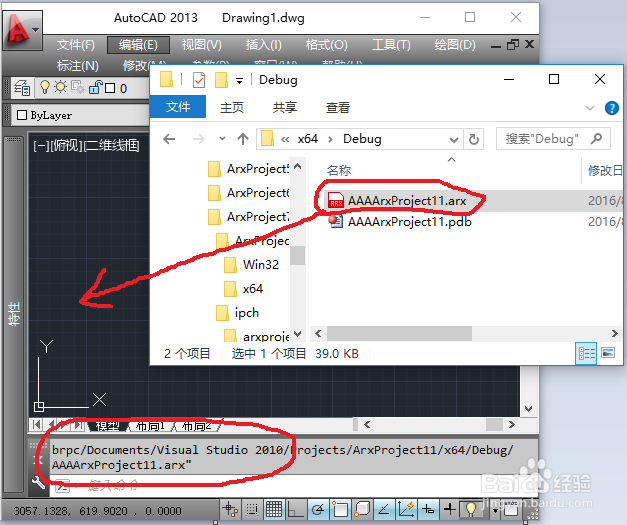Click the [-] viewport control label

tap(41, 146)
